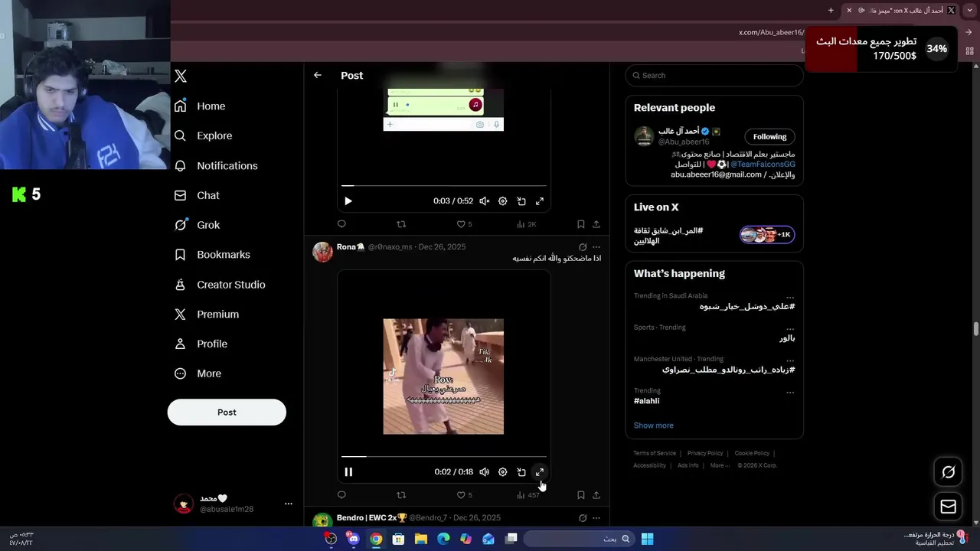Open Creator Studio in sidebar
The width and height of the screenshot is (980, 551).
pos(220,285)
